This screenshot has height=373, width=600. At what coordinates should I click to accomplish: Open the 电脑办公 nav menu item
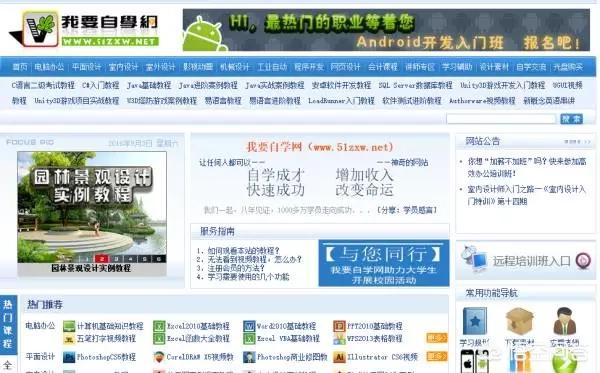click(x=49, y=67)
